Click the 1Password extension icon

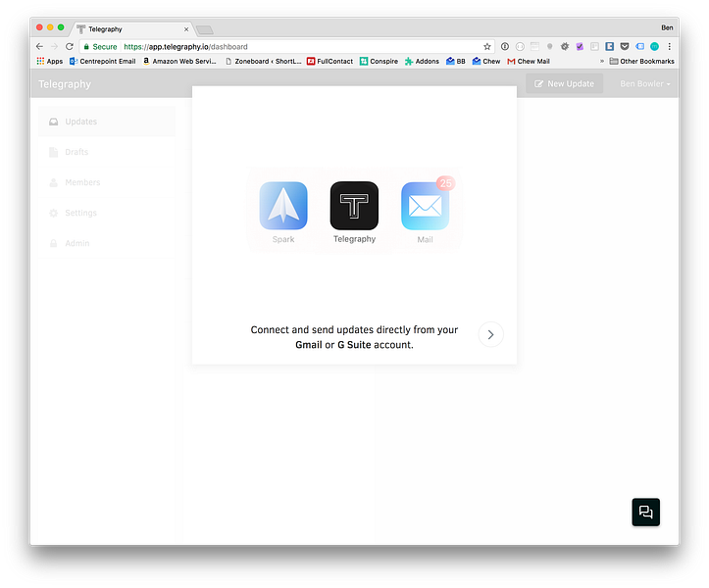[x=505, y=46]
